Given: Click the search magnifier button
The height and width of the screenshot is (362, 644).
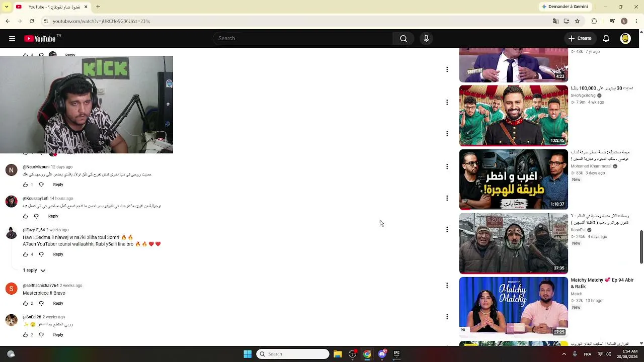Looking at the screenshot, I should pyautogui.click(x=404, y=39).
